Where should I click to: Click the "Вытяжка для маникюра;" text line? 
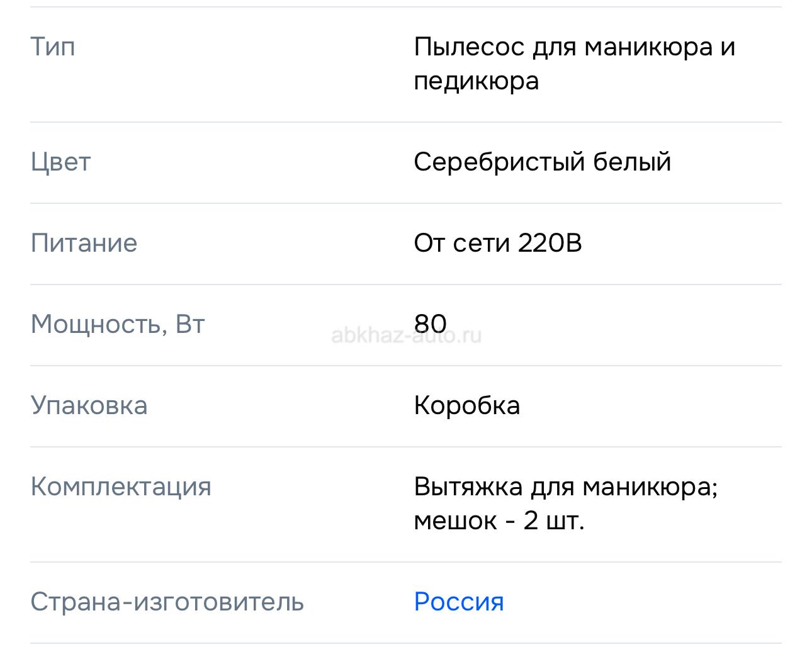tap(565, 486)
